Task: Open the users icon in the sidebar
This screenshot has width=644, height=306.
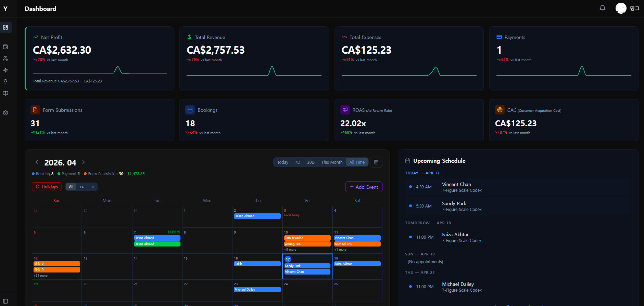Action: (x=5, y=58)
